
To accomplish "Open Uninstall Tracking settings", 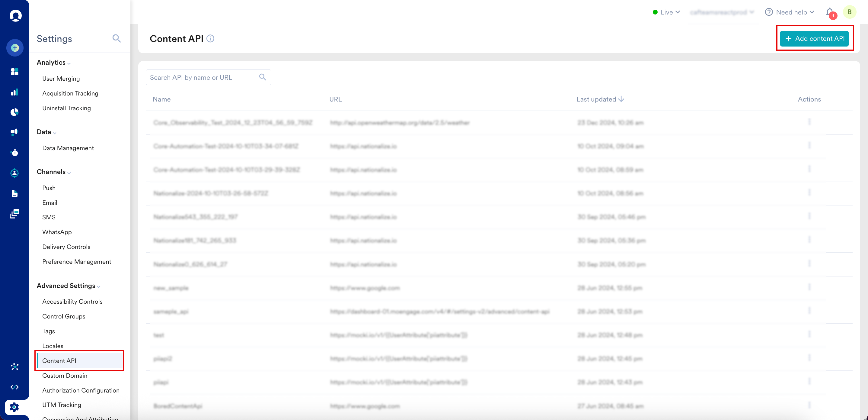I will [x=66, y=108].
